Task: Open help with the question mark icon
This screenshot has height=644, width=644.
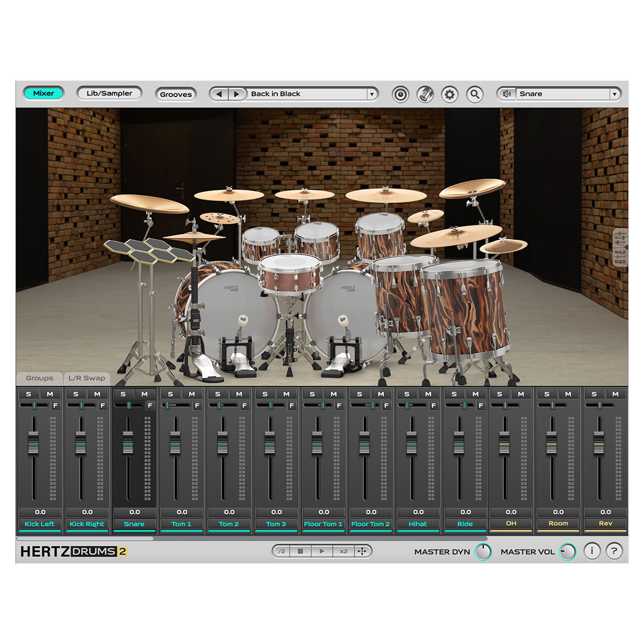Action: click(614, 551)
